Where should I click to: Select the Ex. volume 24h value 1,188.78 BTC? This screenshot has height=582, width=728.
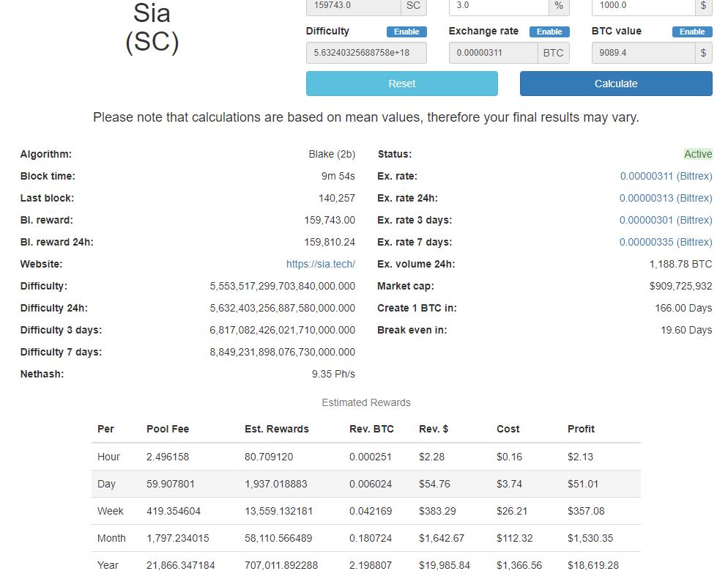tap(680, 265)
